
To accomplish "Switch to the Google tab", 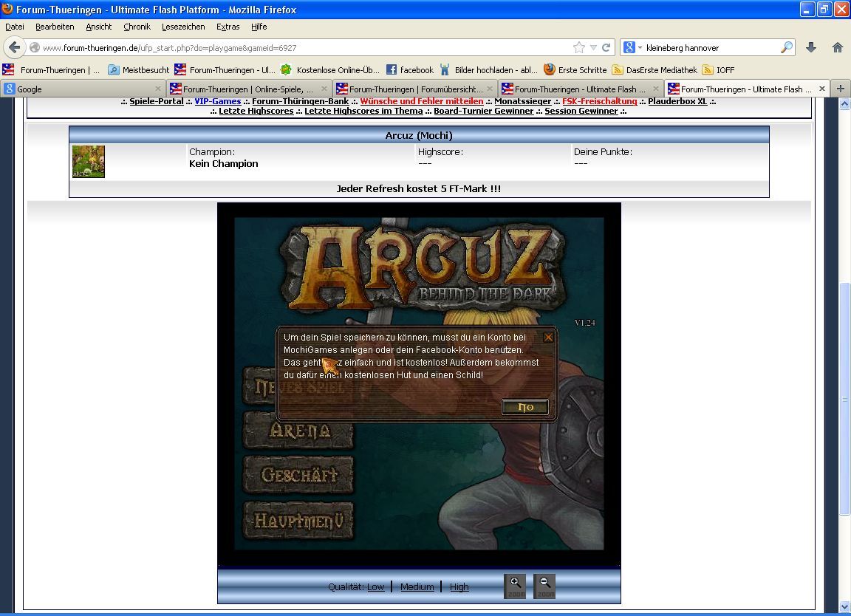I will coord(83,89).
